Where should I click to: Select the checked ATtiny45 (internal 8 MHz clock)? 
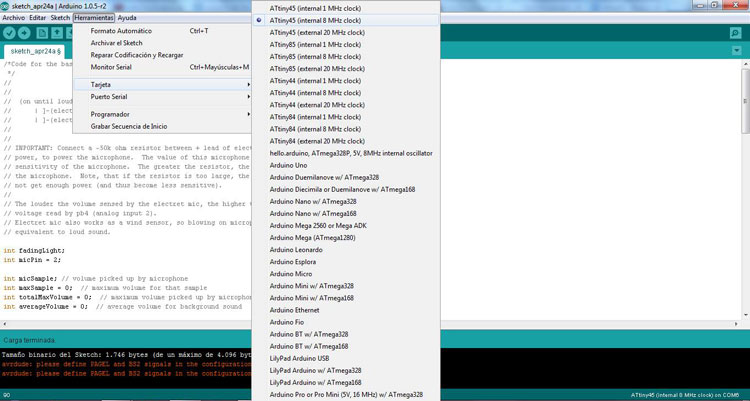coord(345,21)
